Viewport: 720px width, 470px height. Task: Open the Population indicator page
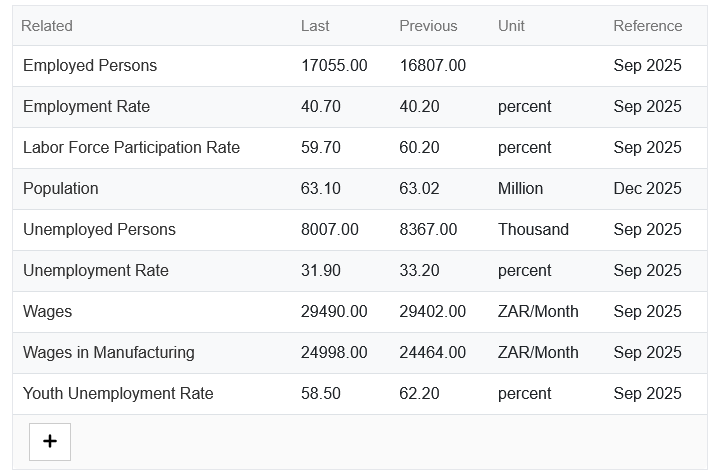pos(61,189)
